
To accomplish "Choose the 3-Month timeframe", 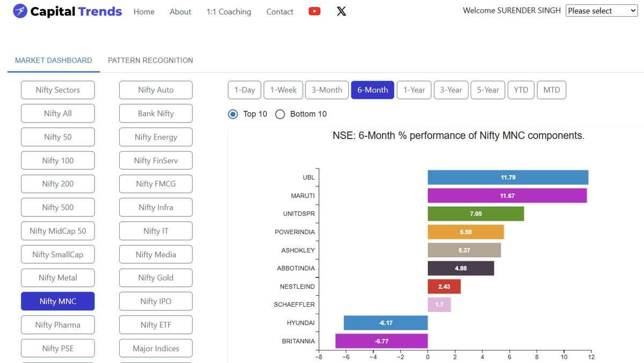I will click(x=327, y=90).
